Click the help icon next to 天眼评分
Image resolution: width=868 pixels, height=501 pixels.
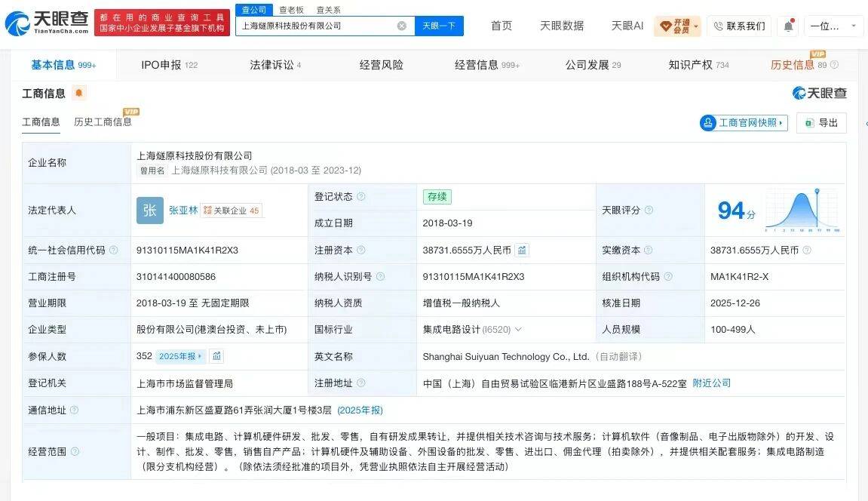(x=649, y=211)
